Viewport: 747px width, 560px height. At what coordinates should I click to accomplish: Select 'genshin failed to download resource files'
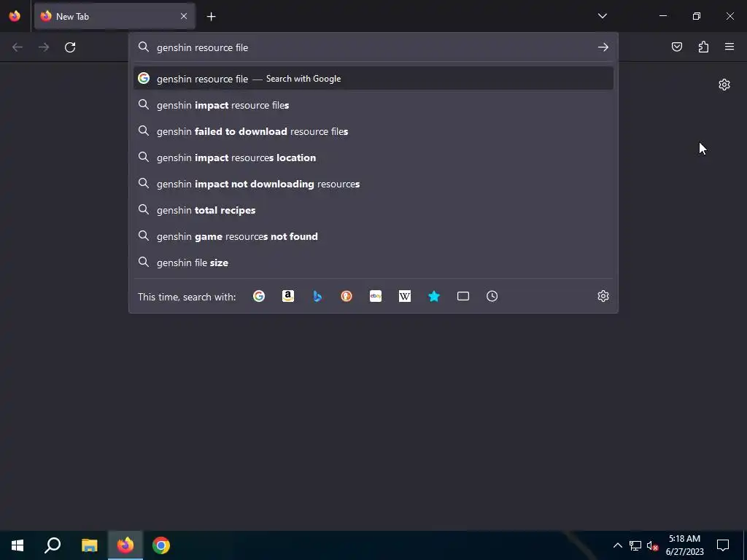[373, 131]
